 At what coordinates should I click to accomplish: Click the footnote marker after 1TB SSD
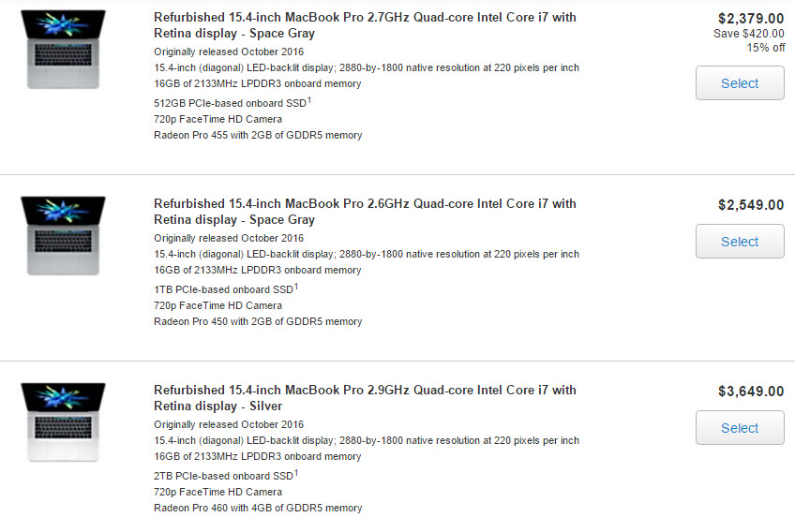[x=296, y=285]
